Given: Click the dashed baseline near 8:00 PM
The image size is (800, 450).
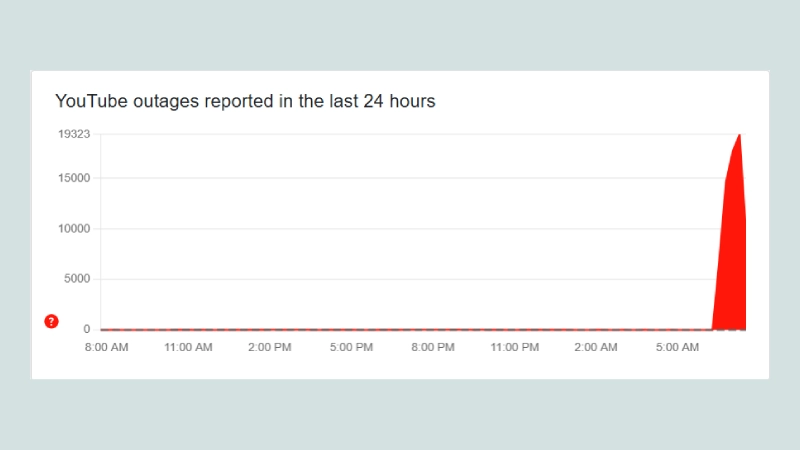Looking at the screenshot, I should point(433,329).
